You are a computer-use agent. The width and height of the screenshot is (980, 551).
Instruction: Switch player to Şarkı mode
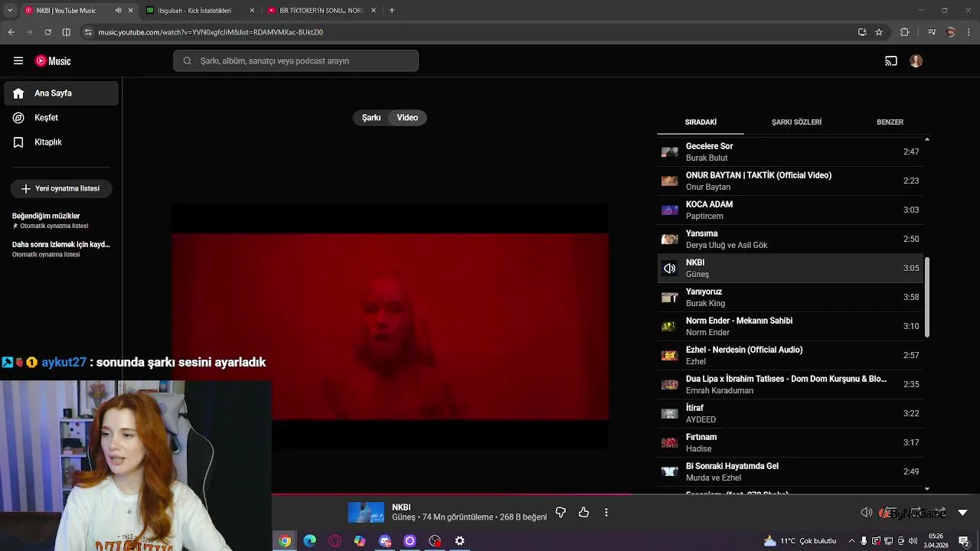[371, 118]
